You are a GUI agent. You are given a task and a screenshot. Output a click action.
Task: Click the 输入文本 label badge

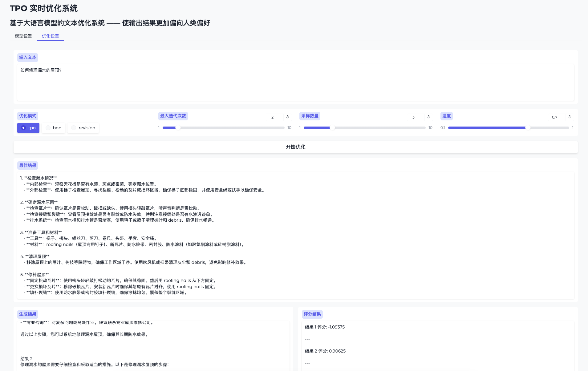point(28,57)
